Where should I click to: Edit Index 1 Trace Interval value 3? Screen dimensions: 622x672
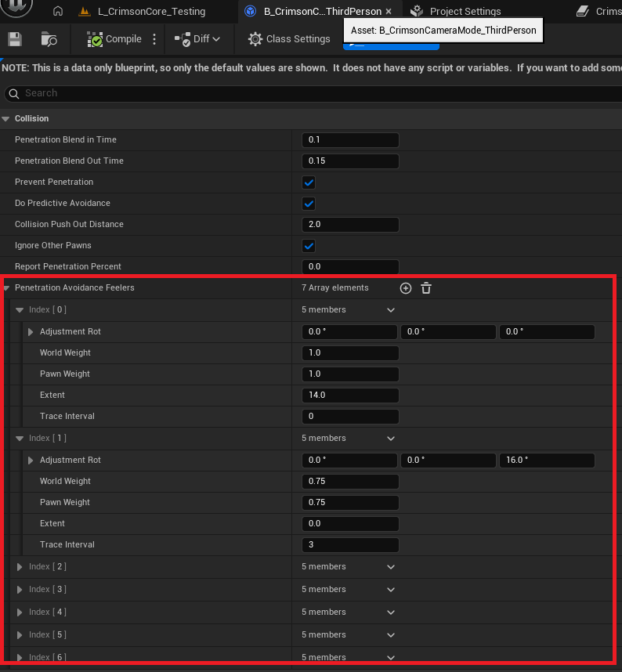[350, 544]
